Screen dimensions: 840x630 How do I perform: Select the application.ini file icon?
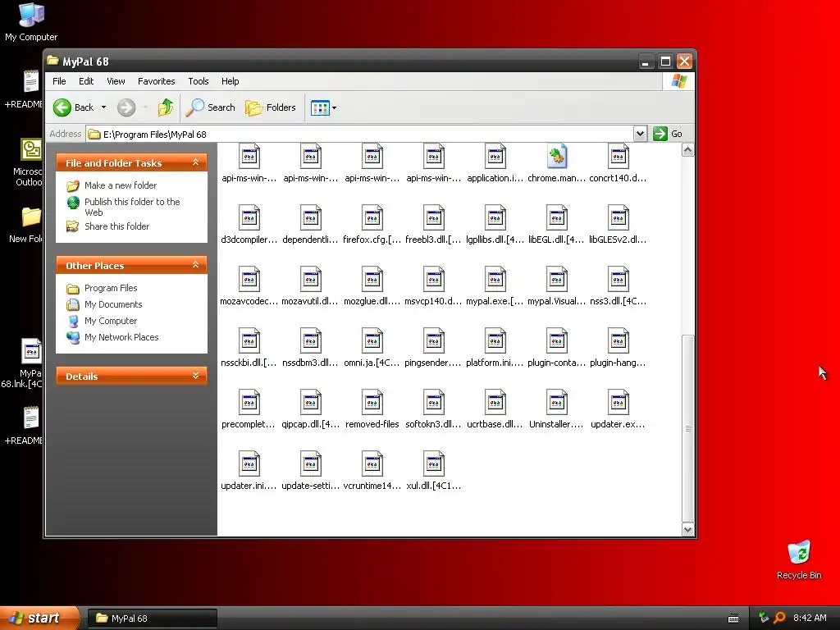coord(495,157)
